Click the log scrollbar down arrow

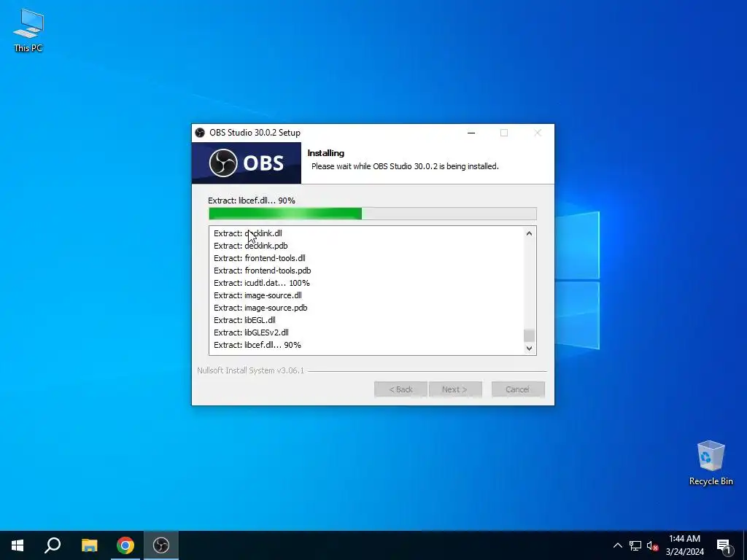tap(529, 348)
